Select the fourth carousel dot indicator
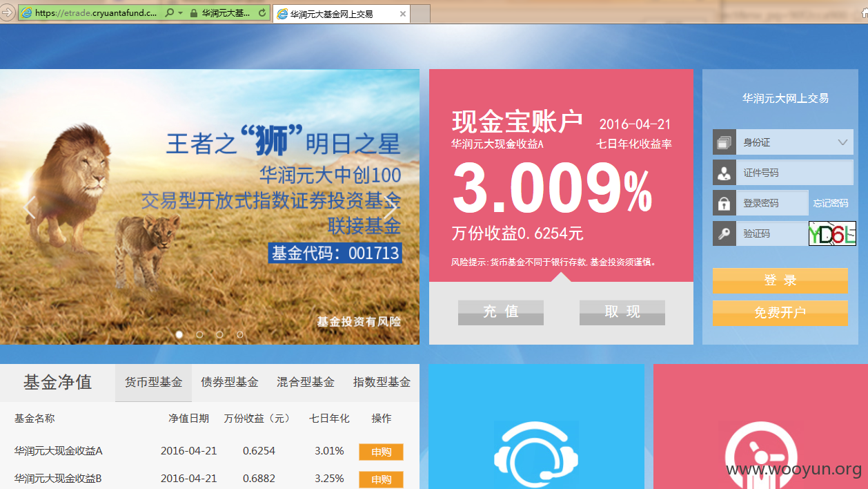Viewport: 868px width, 489px height. [239, 334]
